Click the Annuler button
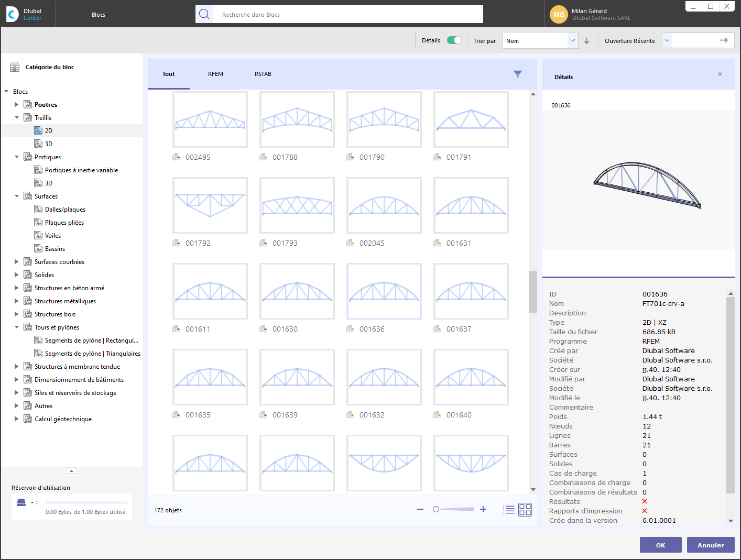 711,545
